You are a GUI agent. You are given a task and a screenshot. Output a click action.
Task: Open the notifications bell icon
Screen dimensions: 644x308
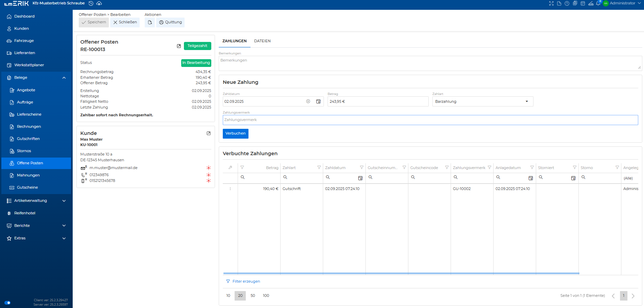click(598, 3)
